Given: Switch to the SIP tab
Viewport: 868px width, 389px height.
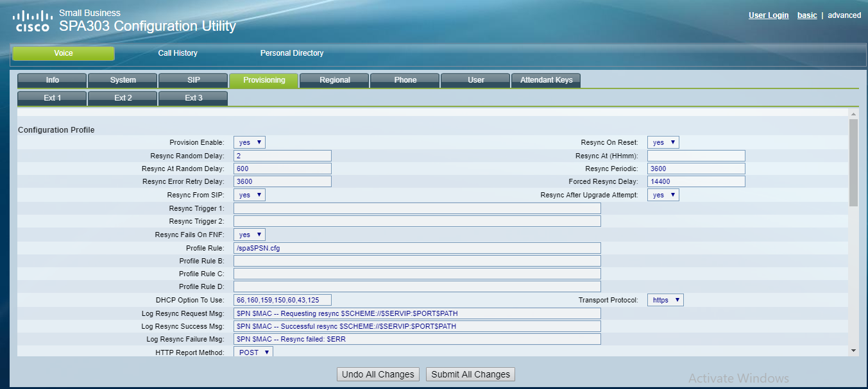Looking at the screenshot, I should (193, 80).
